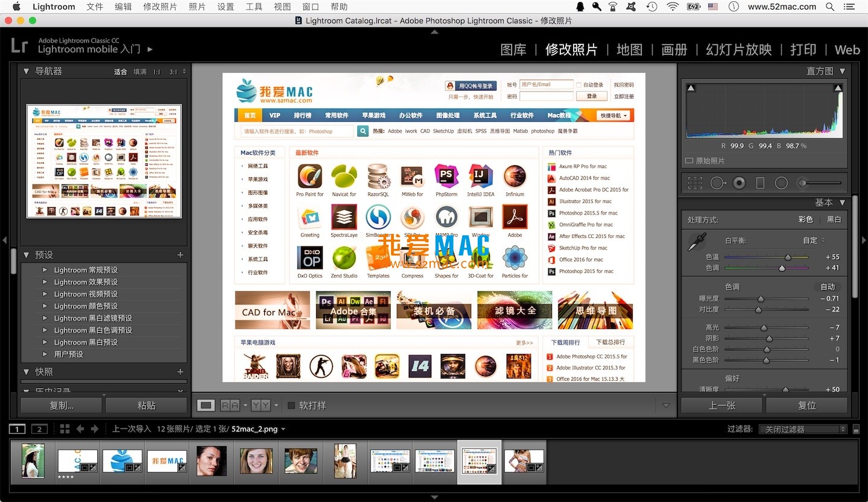Open the Apple menu
The image size is (868, 502).
(x=16, y=7)
